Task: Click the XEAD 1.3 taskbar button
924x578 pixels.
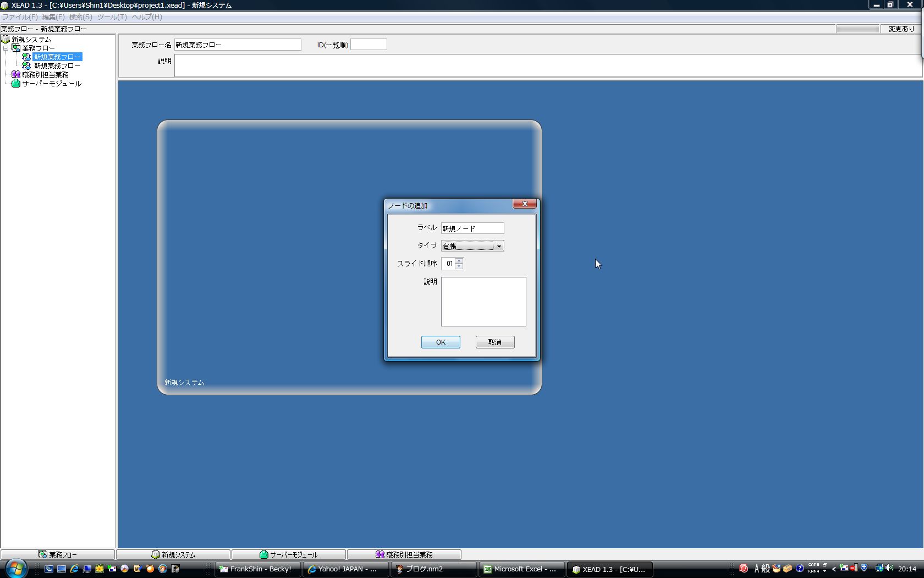Action: point(610,569)
